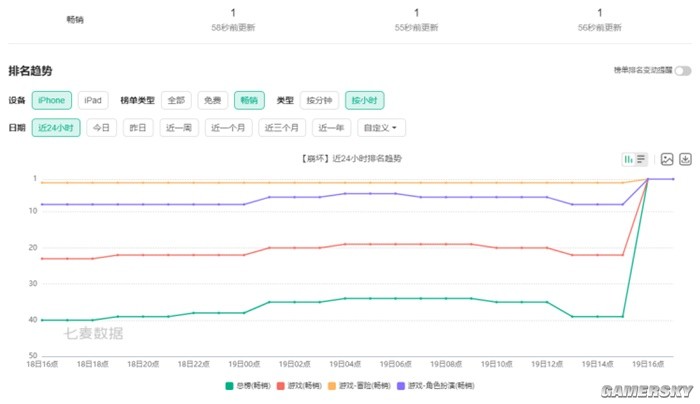Viewport: 700px width, 404px height.
Task: Toggle the green 总榜(畅销) legend swatch
Action: tap(228, 385)
